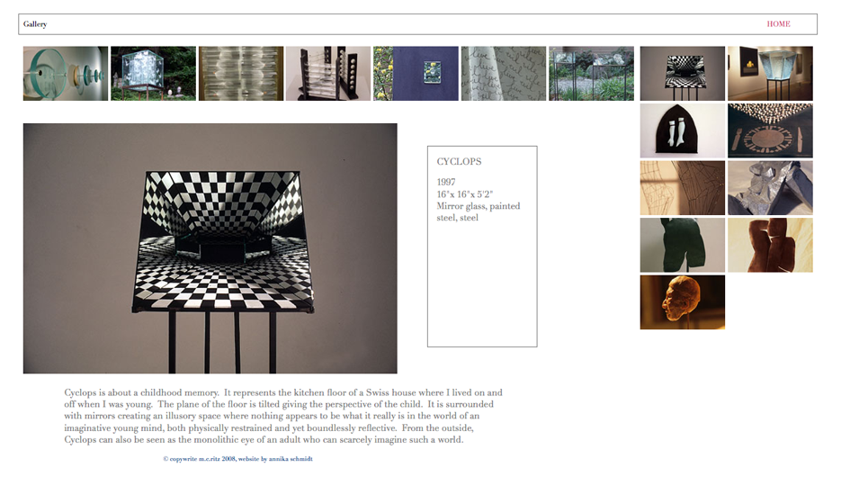The image size is (868, 495).
Task: Follow the annika schmidt website credit link
Action: pyautogui.click(x=291, y=458)
